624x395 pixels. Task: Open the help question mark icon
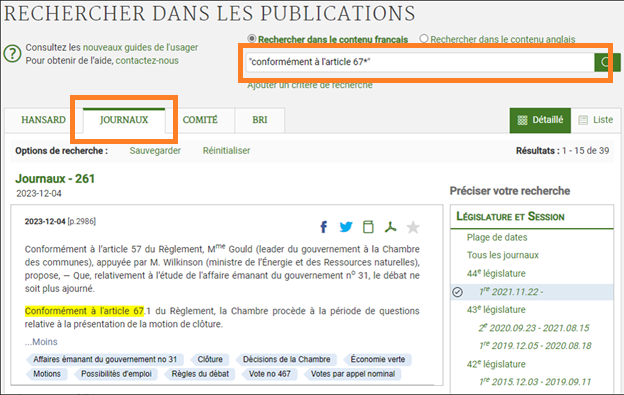12,54
